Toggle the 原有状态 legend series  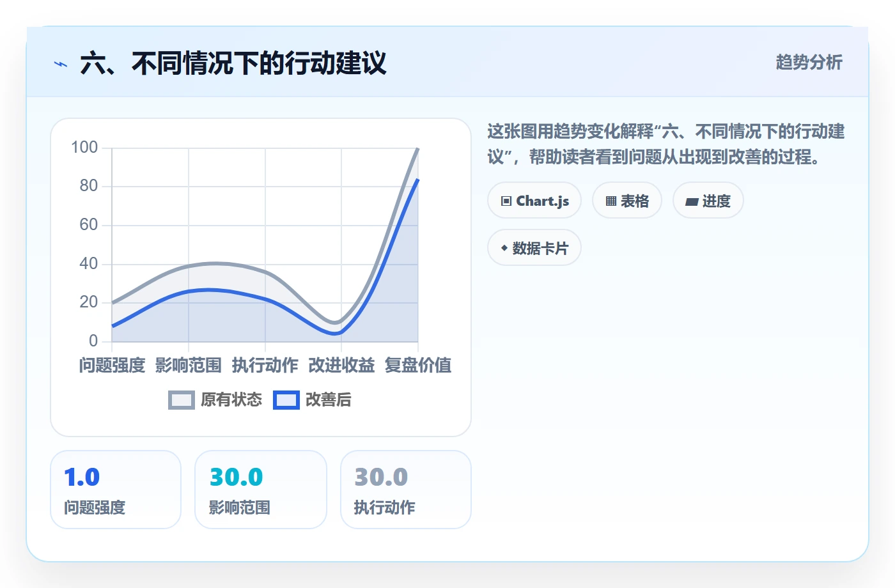click(x=215, y=400)
